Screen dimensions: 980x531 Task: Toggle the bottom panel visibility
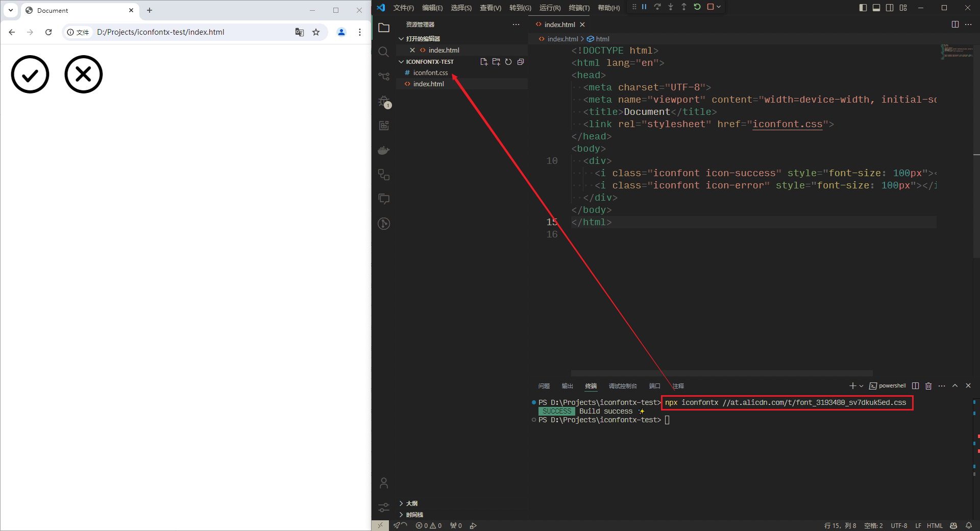coord(876,8)
